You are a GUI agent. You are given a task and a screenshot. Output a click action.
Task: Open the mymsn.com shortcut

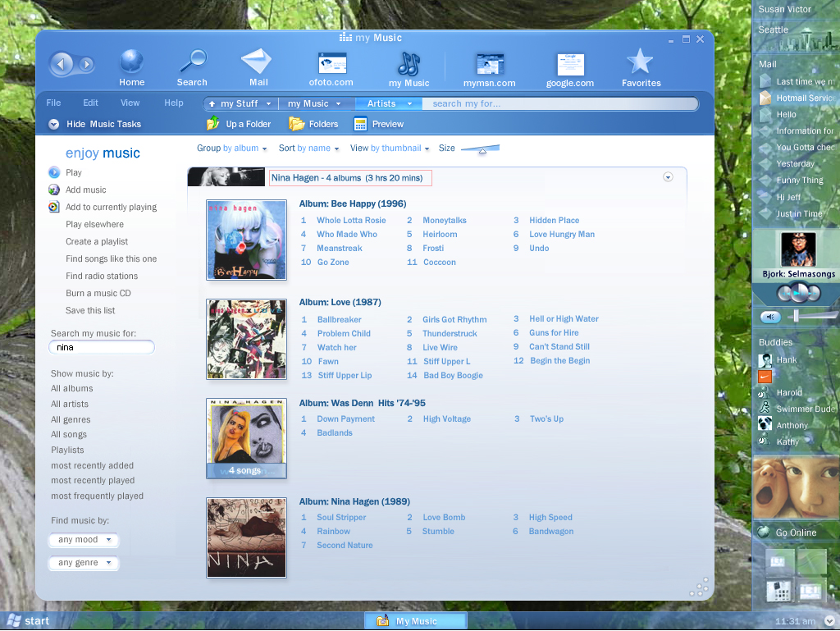pos(490,64)
